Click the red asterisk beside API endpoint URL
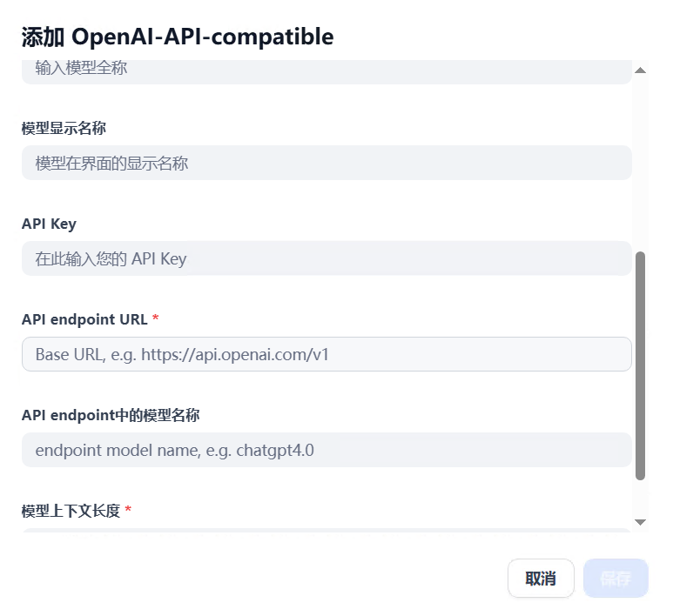Viewport: 673px width, 616px height. tap(156, 319)
